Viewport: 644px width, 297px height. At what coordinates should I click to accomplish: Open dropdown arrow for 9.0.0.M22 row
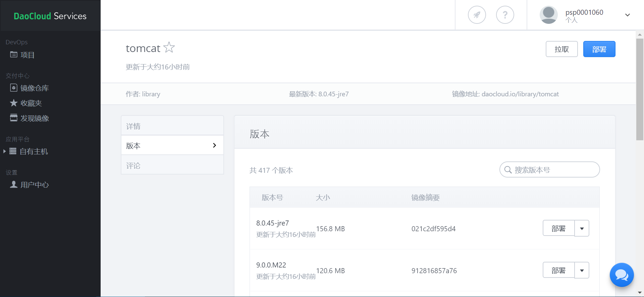point(582,270)
